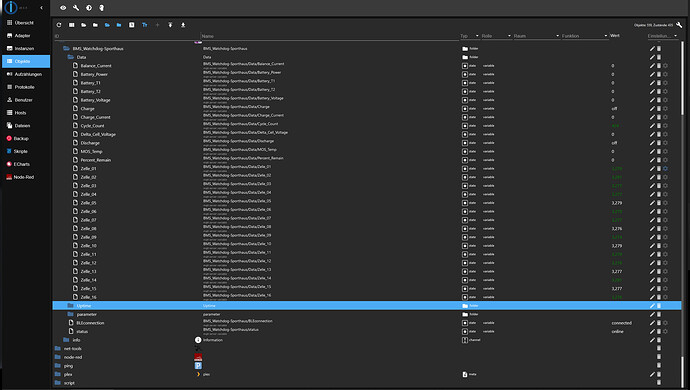Open ECharts in the sidebar

(x=26, y=164)
